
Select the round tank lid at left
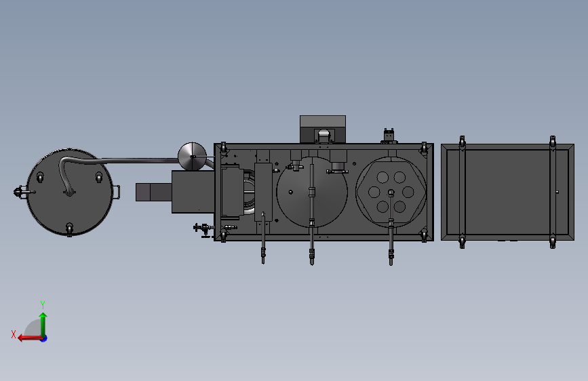pyautogui.click(x=70, y=192)
